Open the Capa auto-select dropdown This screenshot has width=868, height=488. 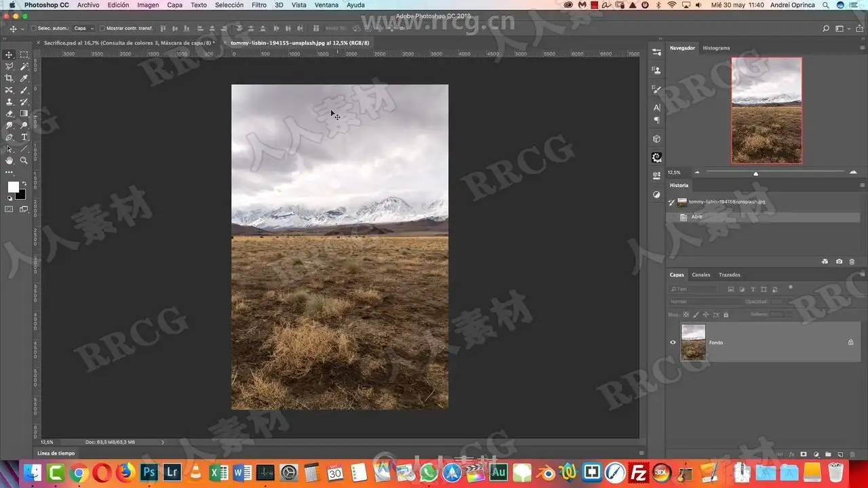pyautogui.click(x=83, y=28)
